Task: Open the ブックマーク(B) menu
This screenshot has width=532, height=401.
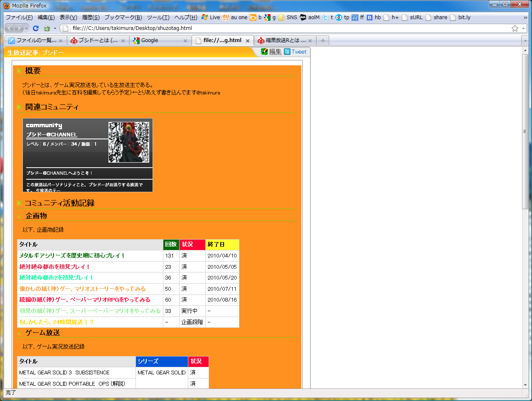Action: click(123, 17)
